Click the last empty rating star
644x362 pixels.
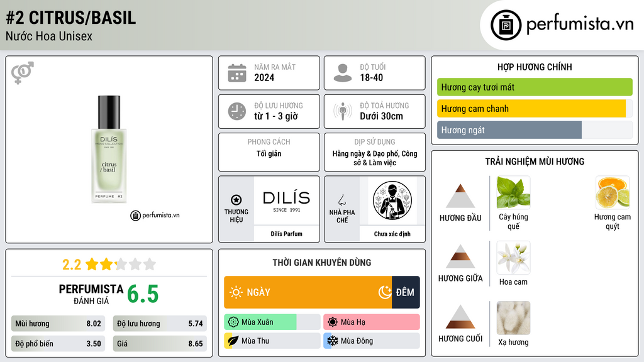point(150,264)
